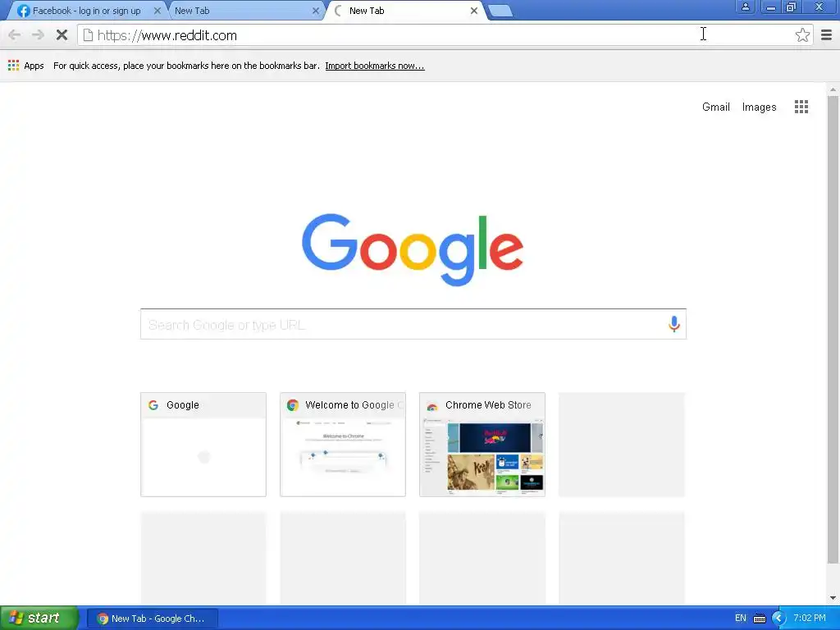Start voice search with the microphone icon
Image resolution: width=840 pixels, height=630 pixels.
point(674,324)
